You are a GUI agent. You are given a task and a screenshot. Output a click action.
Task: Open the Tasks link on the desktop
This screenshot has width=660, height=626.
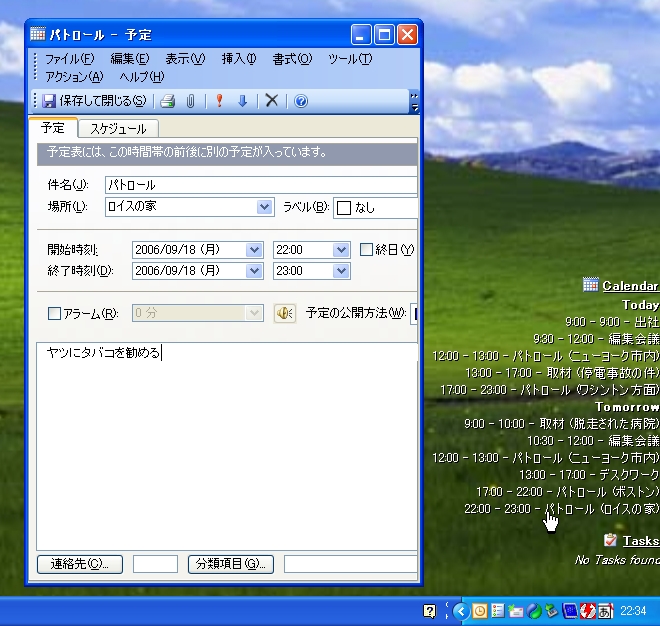click(x=641, y=540)
